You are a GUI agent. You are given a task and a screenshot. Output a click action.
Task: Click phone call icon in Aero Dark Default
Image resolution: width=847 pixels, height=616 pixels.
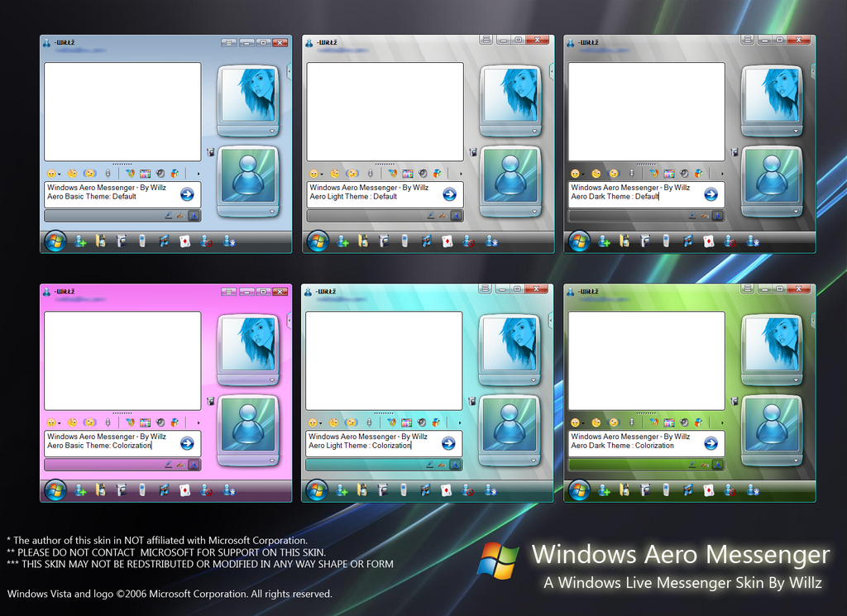pyautogui.click(x=666, y=241)
